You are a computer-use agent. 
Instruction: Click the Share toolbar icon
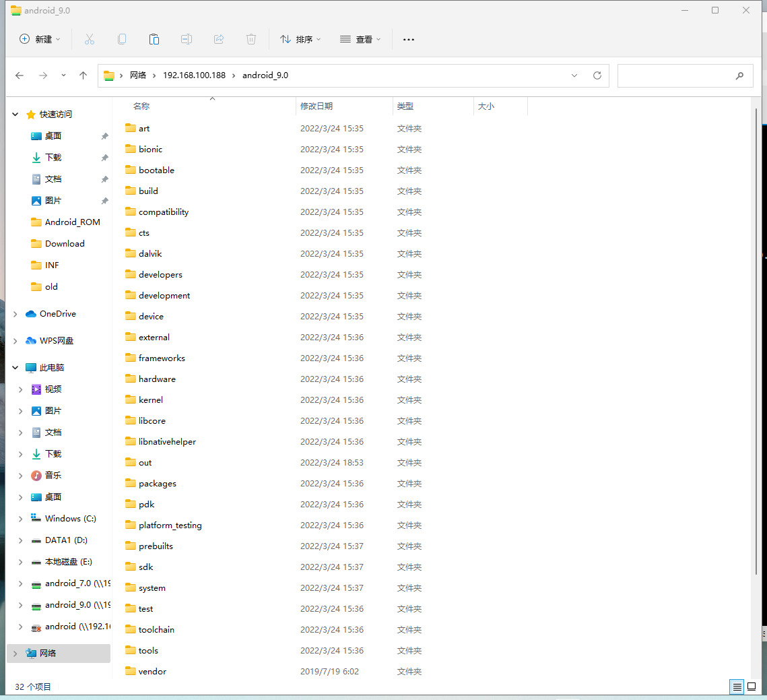[219, 39]
